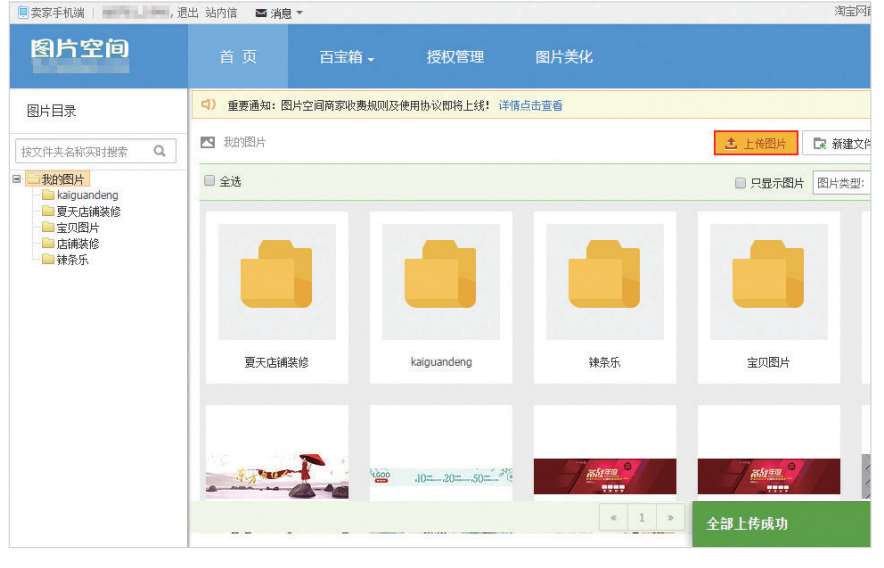Click the 上传图片 upload button

tap(755, 144)
